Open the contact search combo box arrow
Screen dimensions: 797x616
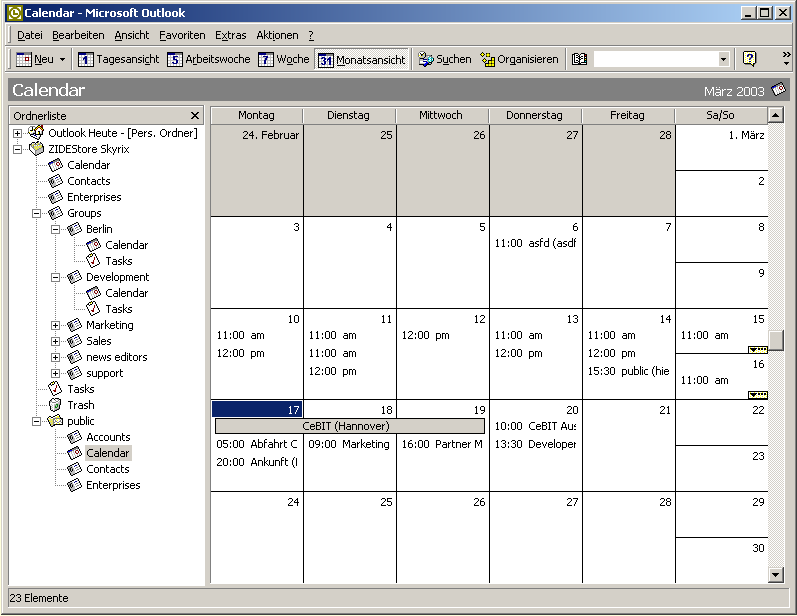tap(723, 59)
